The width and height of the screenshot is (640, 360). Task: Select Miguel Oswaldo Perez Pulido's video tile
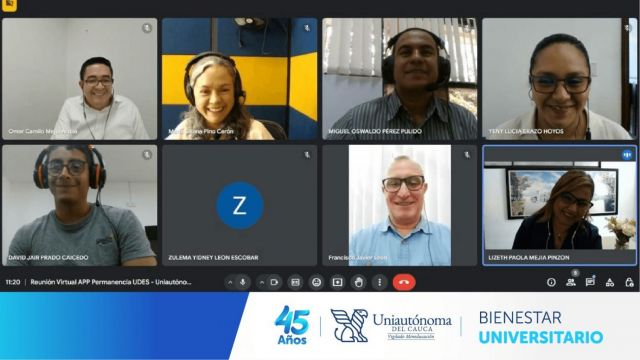[x=400, y=79]
